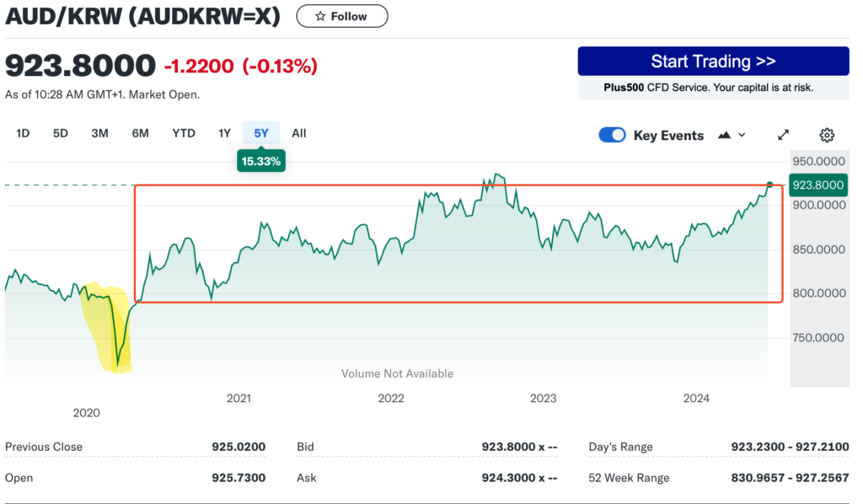
Task: Toggle the Key Events switch
Action: (x=612, y=135)
